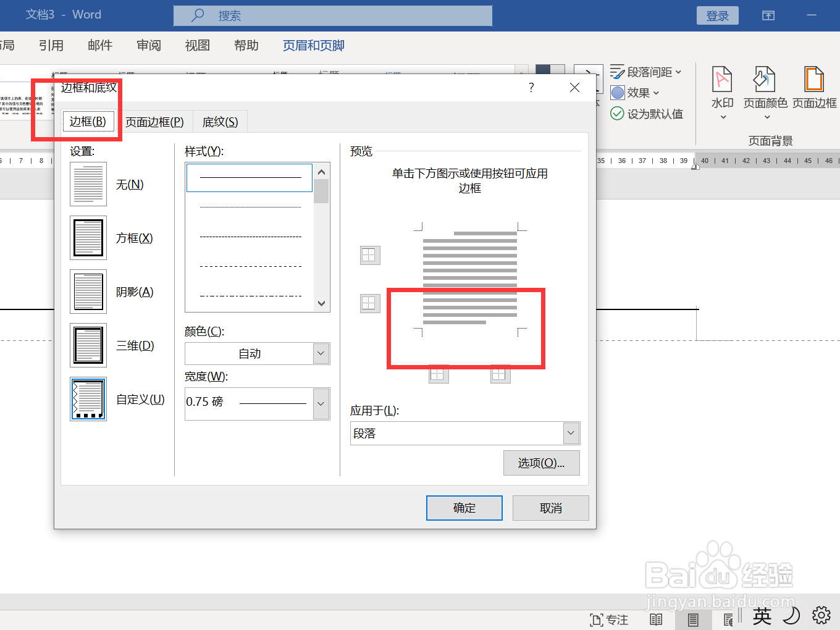840x630 pixels.
Task: Switch to web layout view icon
Action: coord(728,620)
